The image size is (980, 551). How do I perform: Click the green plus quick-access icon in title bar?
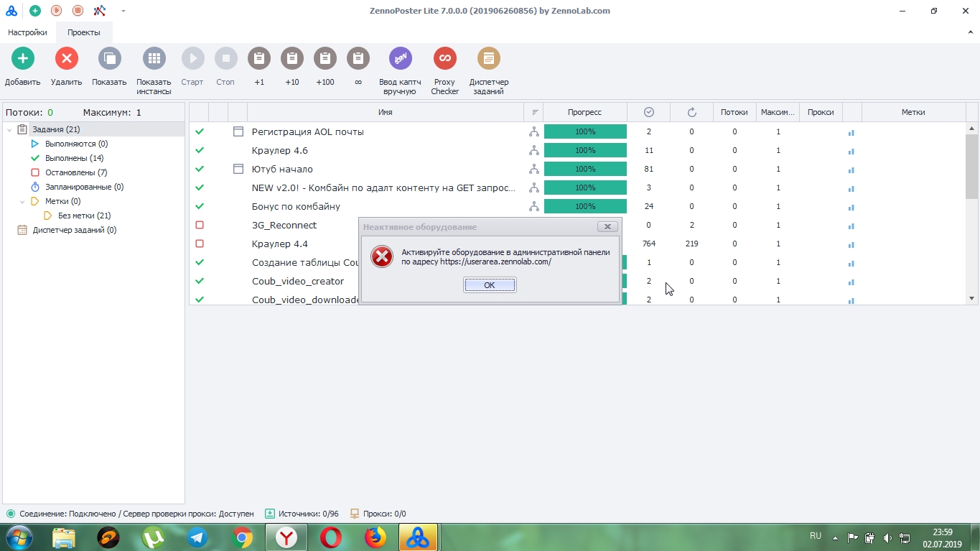[34, 11]
